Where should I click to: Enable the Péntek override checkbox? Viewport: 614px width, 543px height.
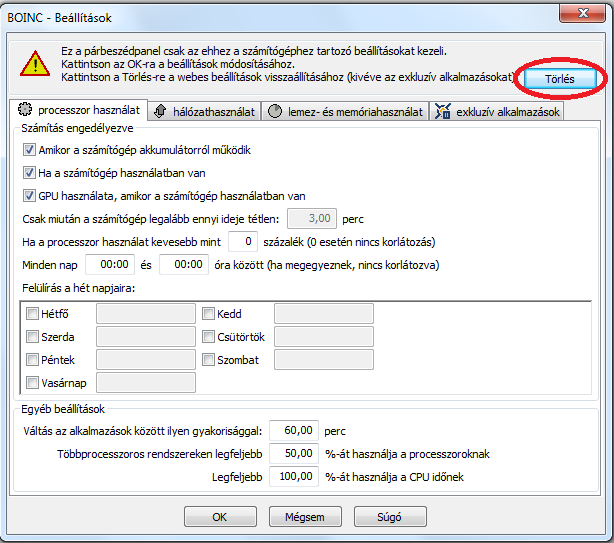pyautogui.click(x=32, y=359)
